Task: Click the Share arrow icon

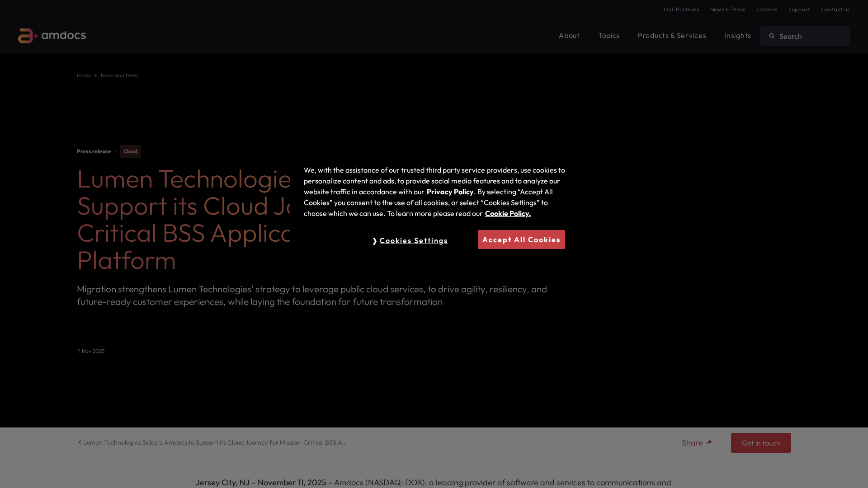Action: click(709, 442)
